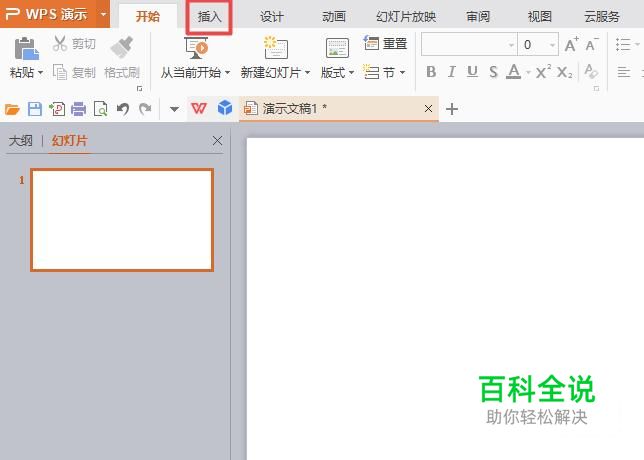Click the 剪切 scissors button
The width and height of the screenshot is (644, 460).
[x=74, y=44]
